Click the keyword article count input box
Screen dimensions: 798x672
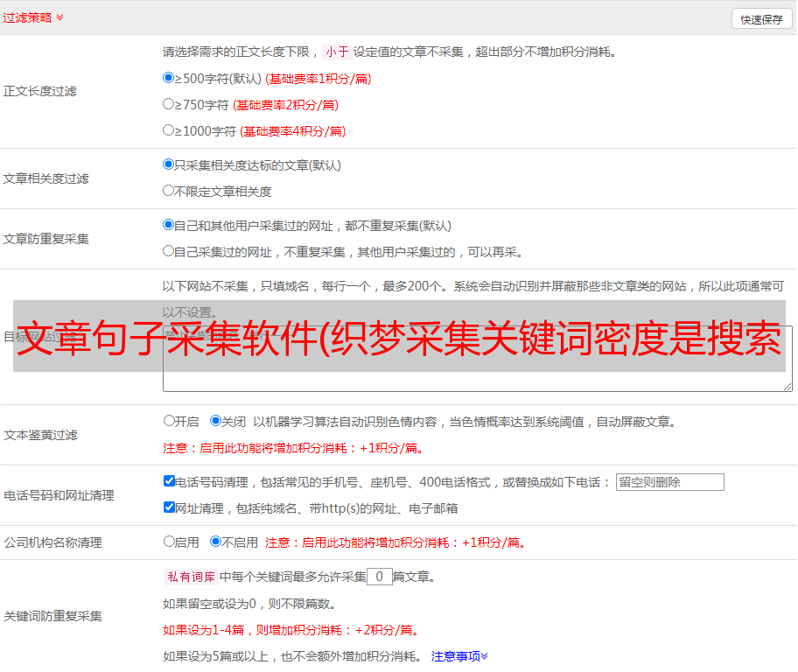[379, 577]
